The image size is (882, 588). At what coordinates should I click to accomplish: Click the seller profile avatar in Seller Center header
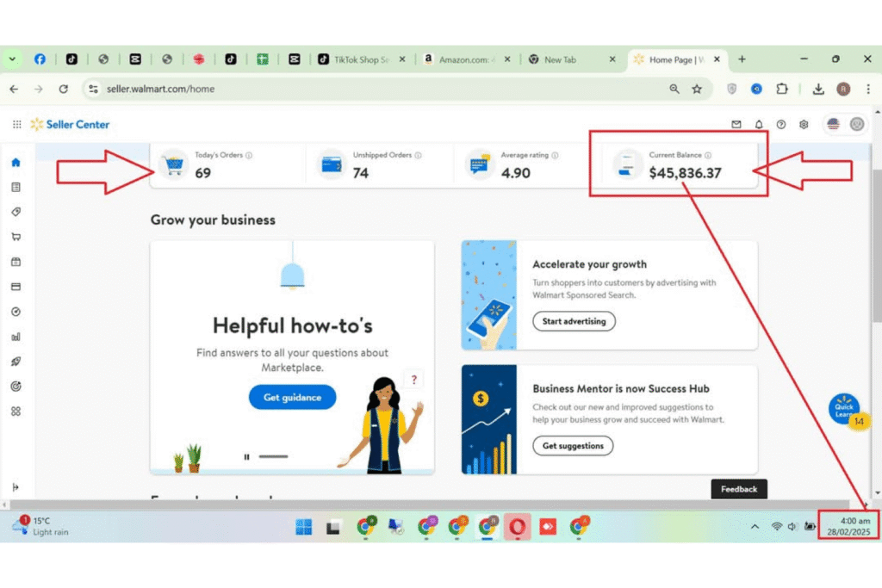pyautogui.click(x=857, y=124)
